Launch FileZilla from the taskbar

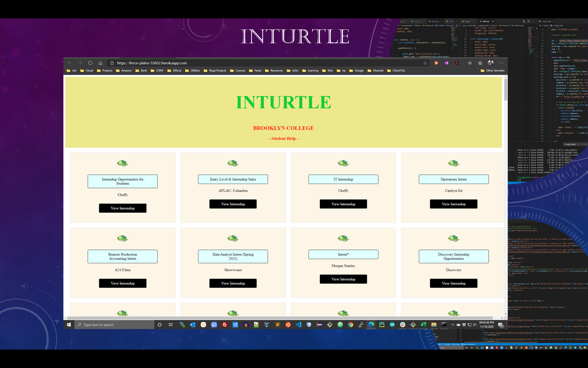[x=224, y=324]
